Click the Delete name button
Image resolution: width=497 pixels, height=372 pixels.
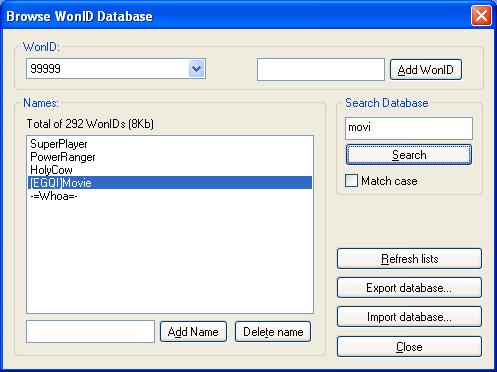[273, 332]
